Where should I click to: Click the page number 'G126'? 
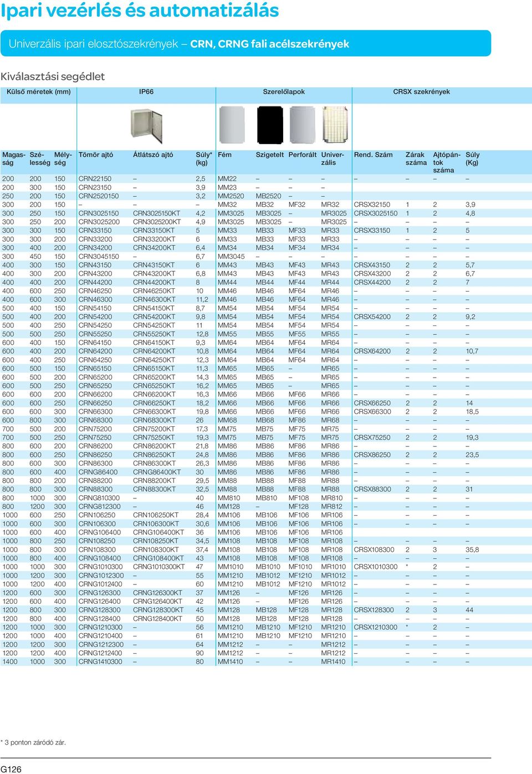tap(11, 769)
